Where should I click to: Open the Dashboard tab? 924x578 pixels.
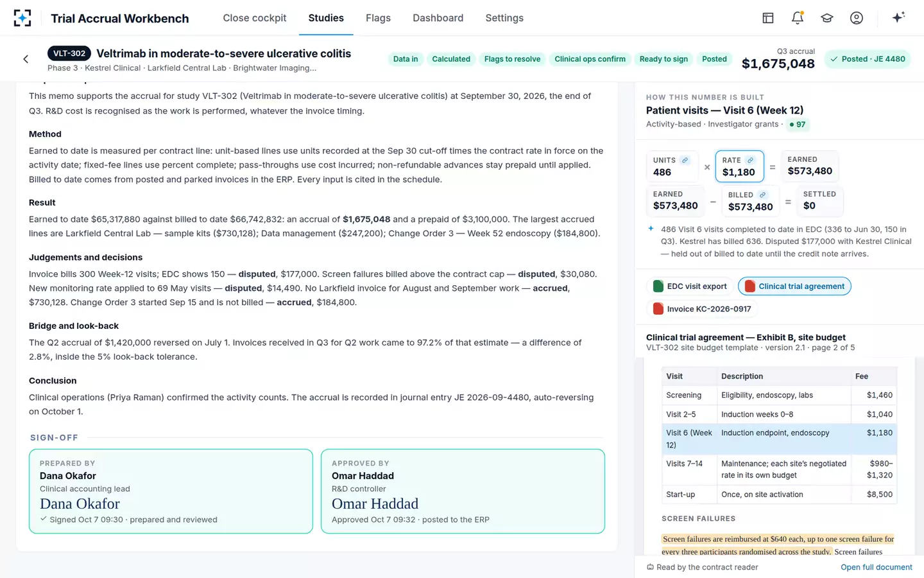tap(438, 18)
